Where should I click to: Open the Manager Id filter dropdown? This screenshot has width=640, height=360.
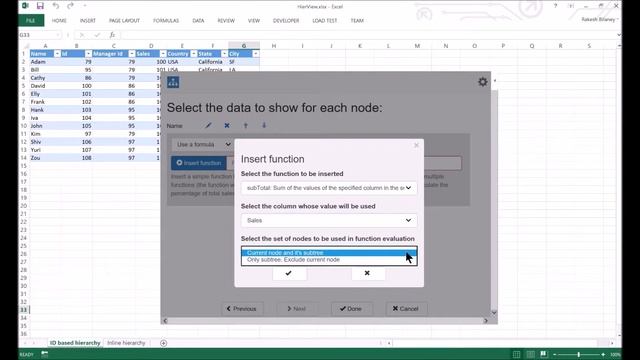coord(131,54)
